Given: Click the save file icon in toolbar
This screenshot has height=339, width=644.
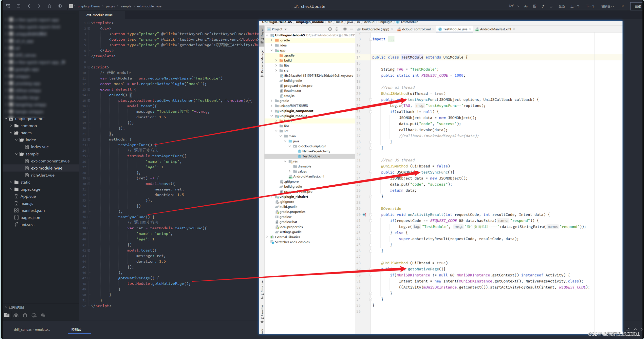Looking at the screenshot, I should coord(18,6).
